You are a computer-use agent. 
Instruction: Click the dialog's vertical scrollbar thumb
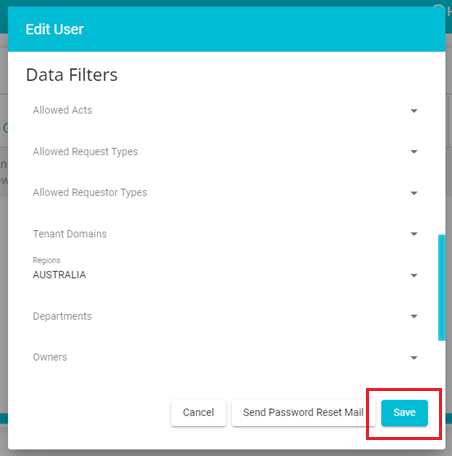(x=441, y=288)
